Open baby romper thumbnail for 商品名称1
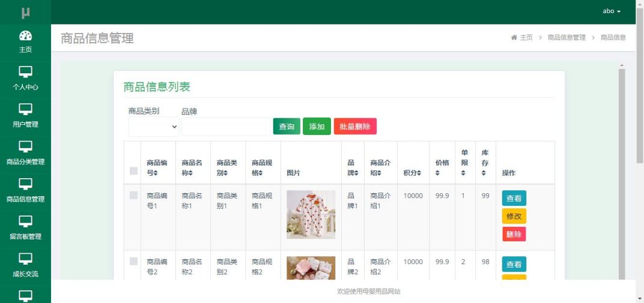 point(311,214)
